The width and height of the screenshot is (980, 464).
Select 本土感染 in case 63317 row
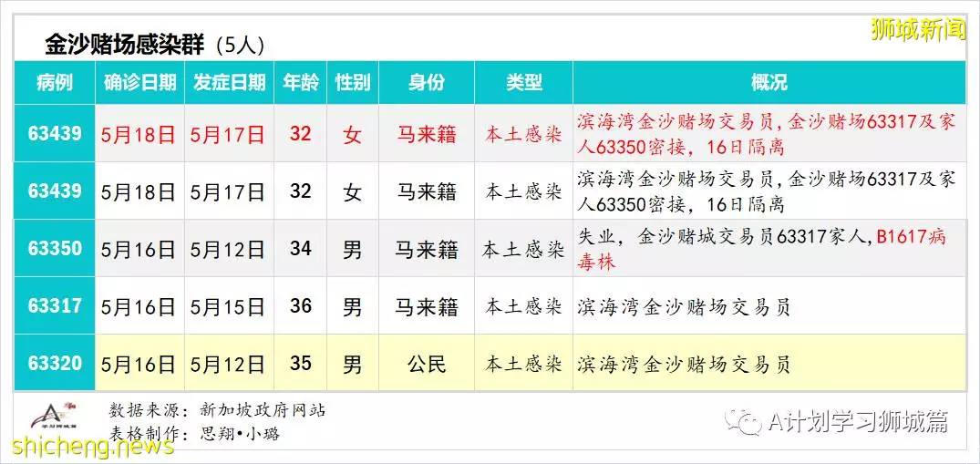(524, 307)
